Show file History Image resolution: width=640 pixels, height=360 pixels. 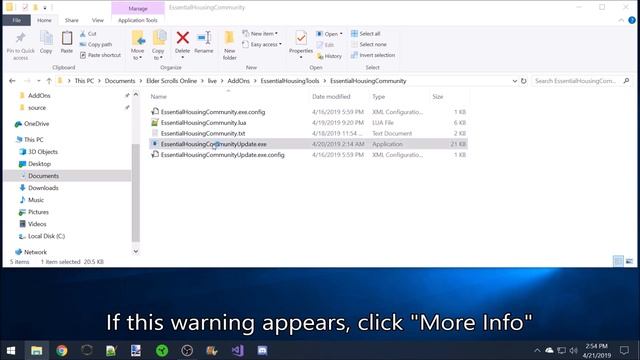point(329,56)
